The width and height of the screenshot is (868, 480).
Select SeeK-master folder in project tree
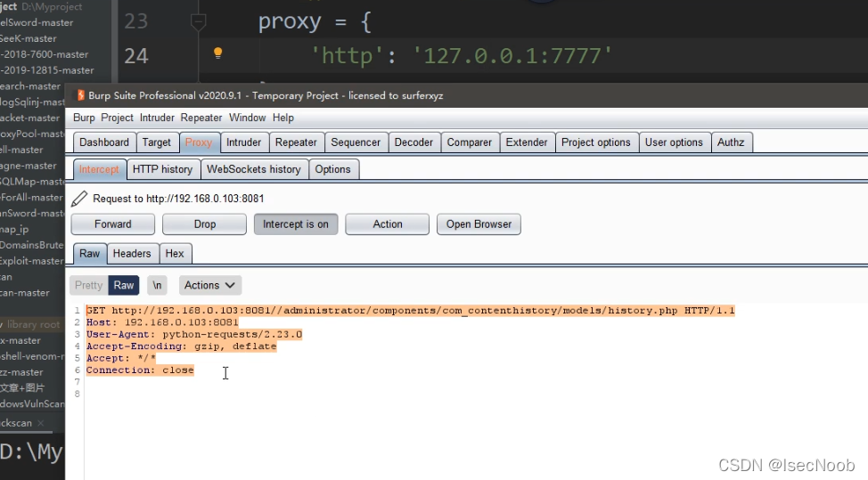[x=29, y=38]
